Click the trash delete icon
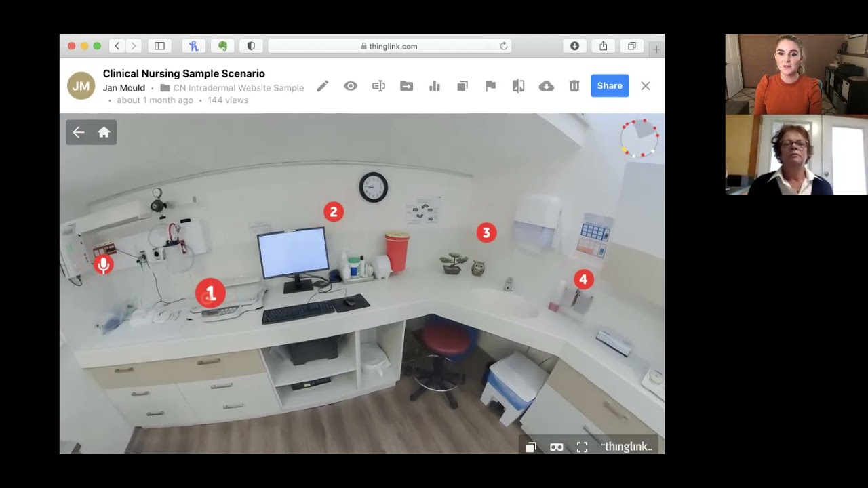Screen dimensions: 868x488 [574, 86]
